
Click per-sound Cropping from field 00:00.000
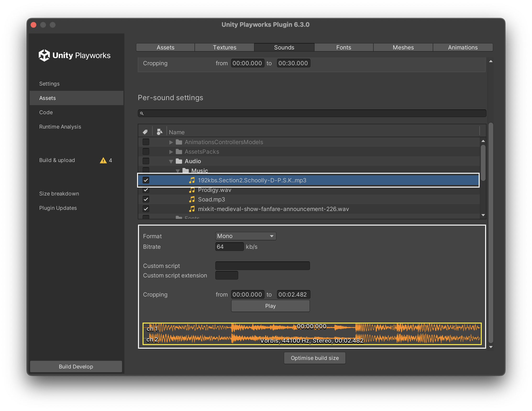coord(248,294)
